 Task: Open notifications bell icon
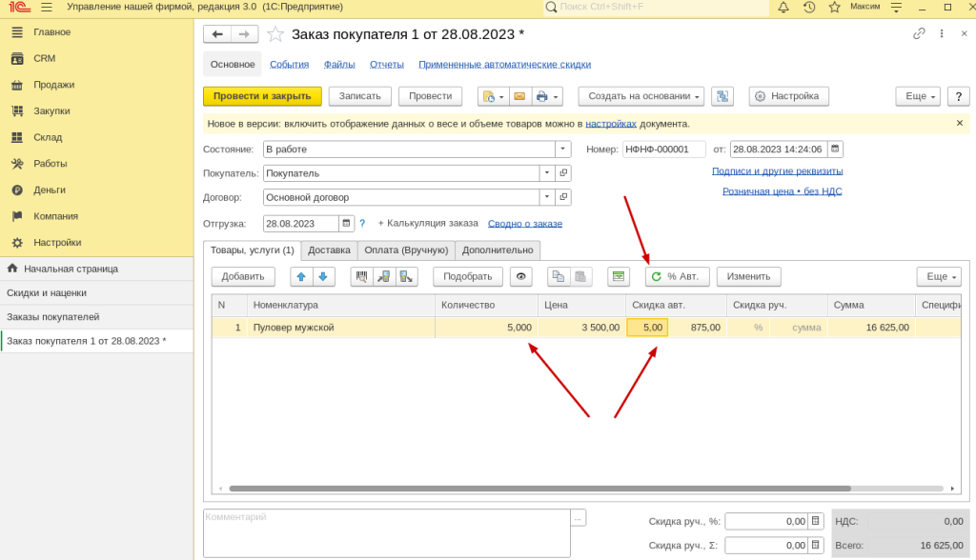click(783, 7)
